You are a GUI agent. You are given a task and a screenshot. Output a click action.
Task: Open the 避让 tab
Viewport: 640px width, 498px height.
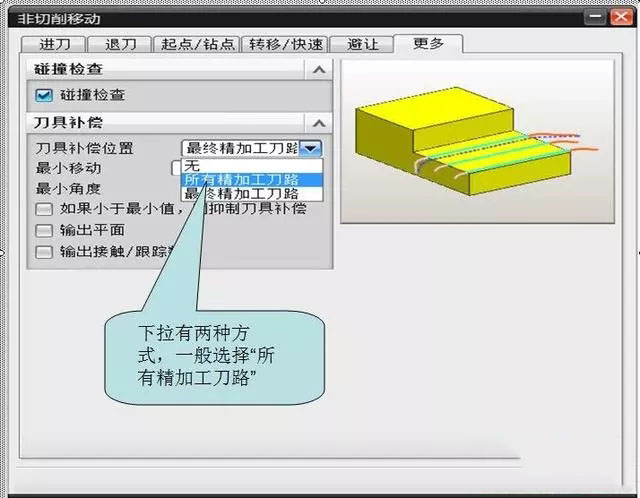pos(362,44)
